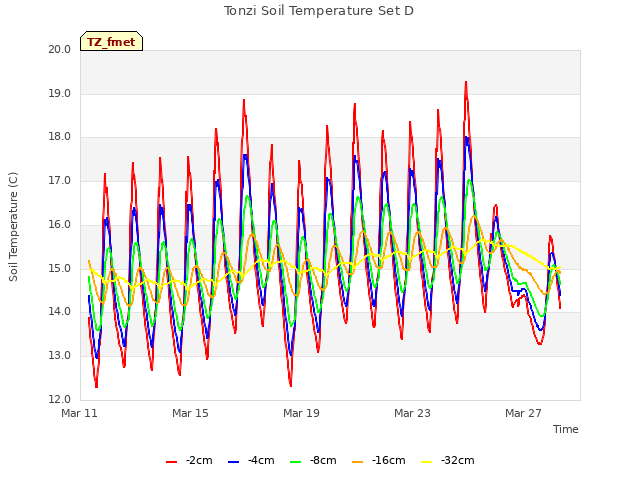Toggle the -2cm series in legend
Screen dimensions: 640x480
click(x=189, y=461)
